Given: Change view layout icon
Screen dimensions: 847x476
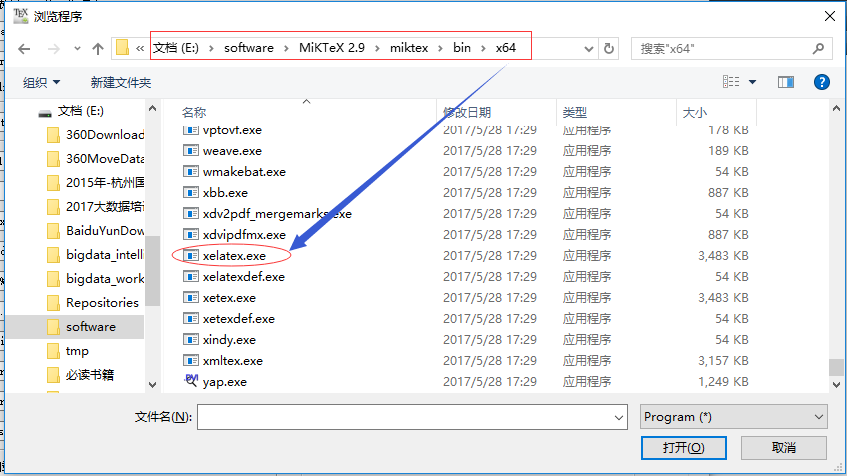Looking at the screenshot, I should click(x=731, y=82).
